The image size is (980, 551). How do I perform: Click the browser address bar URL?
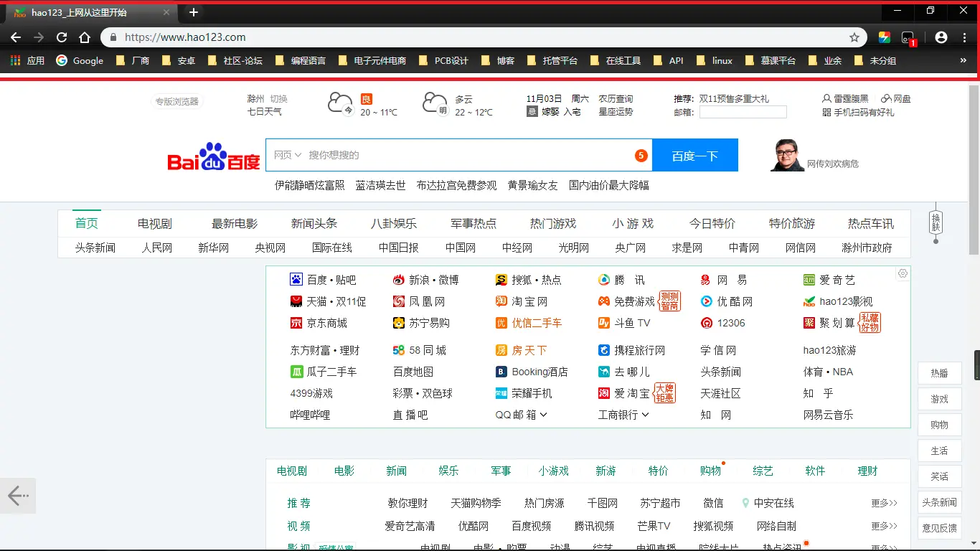pyautogui.click(x=185, y=37)
